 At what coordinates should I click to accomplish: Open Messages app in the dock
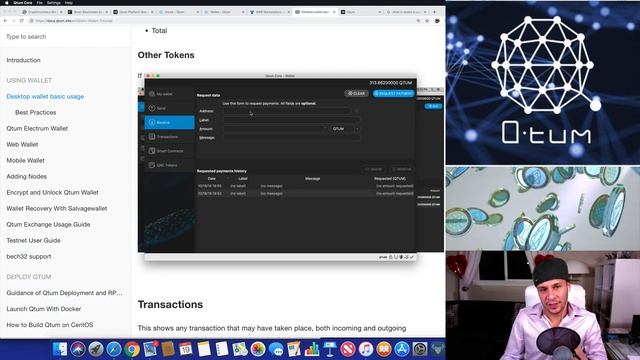tap(276, 349)
